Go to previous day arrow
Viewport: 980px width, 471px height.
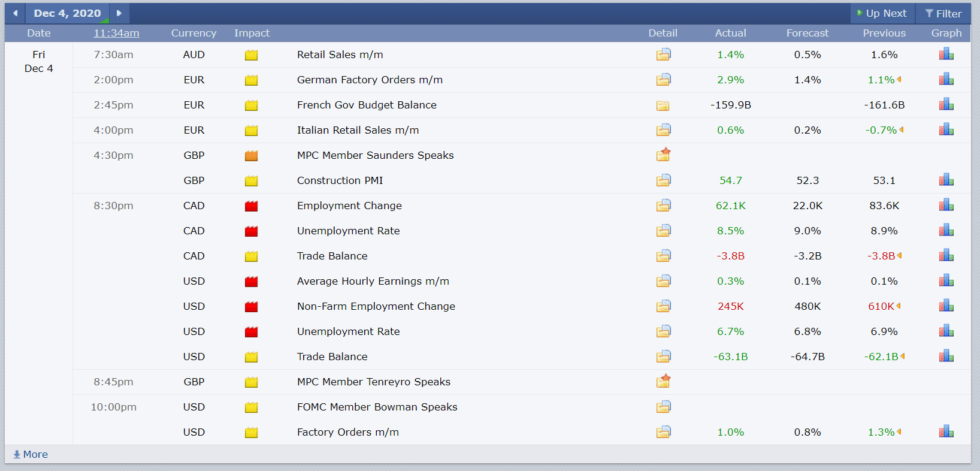point(15,13)
